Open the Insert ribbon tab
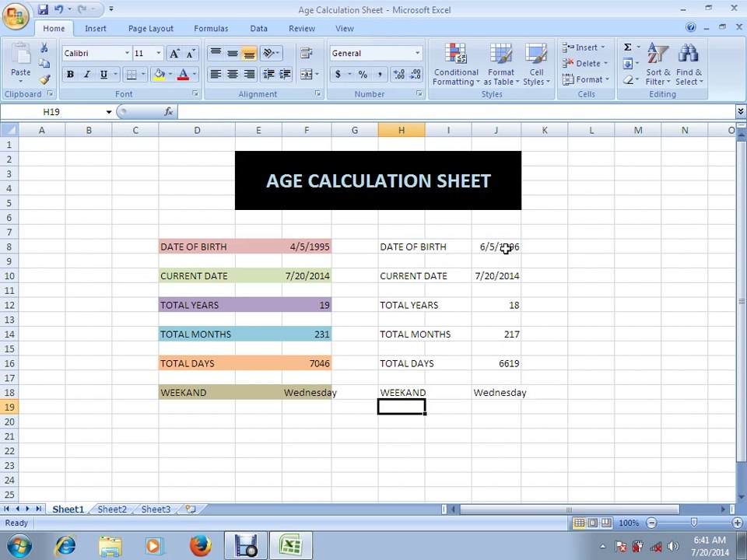 95,29
